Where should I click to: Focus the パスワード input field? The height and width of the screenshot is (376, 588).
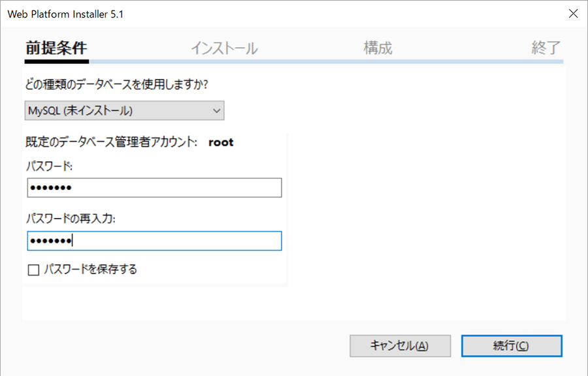tap(154, 187)
